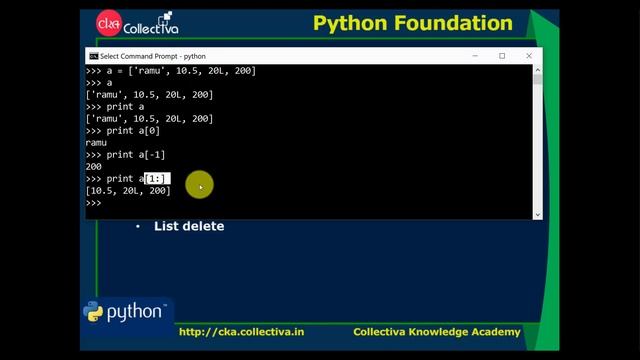640x360 pixels.
Task: Close the Command Prompt window
Action: click(x=529, y=56)
